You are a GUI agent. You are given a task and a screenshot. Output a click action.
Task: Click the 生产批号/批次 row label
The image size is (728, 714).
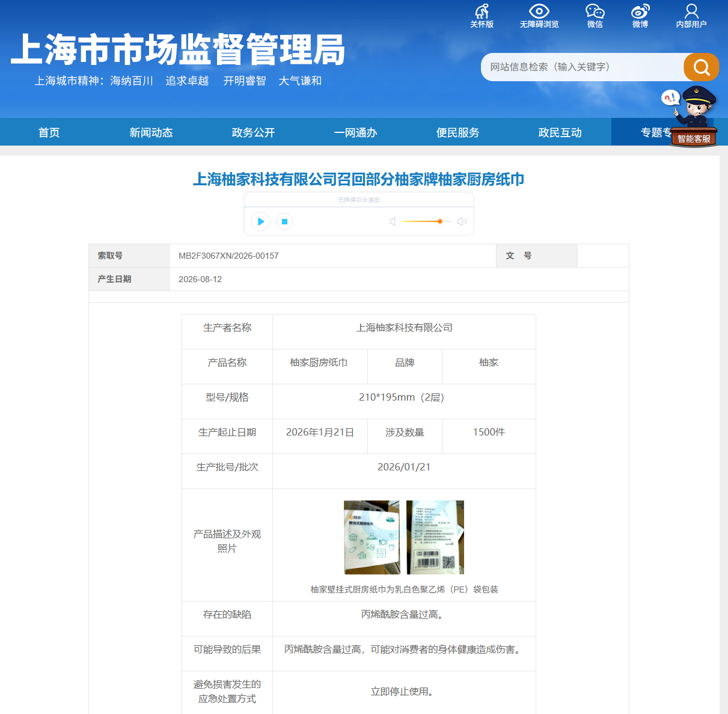point(227,467)
